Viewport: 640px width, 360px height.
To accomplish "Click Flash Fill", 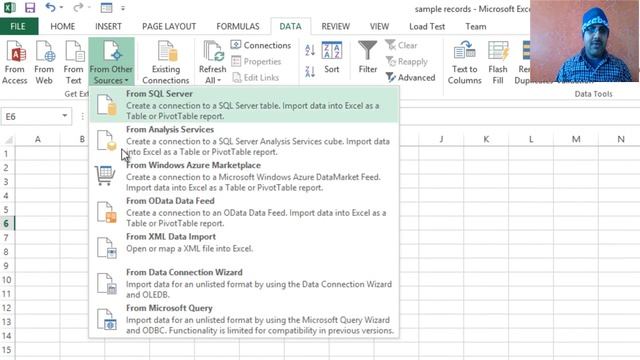I will pyautogui.click(x=498, y=62).
